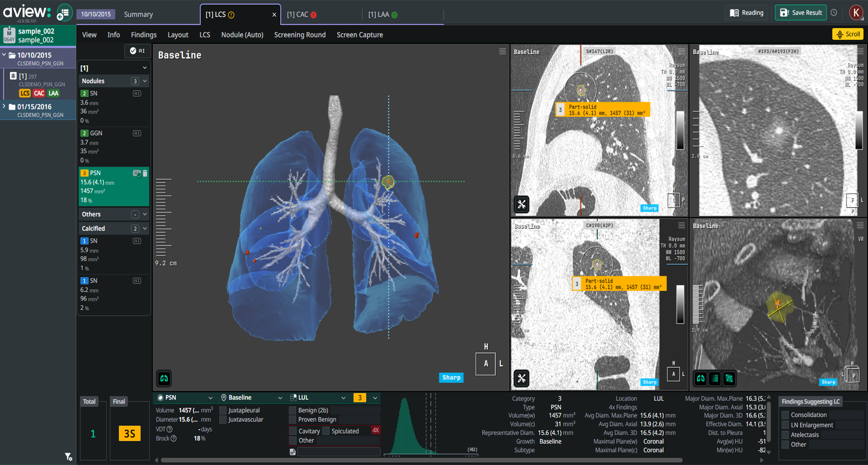868x465 pixels.
Task: Open the Nodule (Auto) menu
Action: [x=242, y=35]
